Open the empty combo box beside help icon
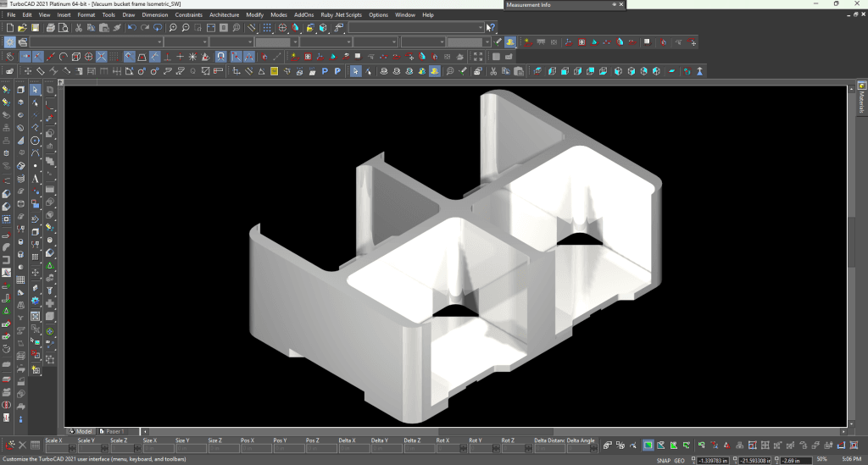 click(416, 28)
